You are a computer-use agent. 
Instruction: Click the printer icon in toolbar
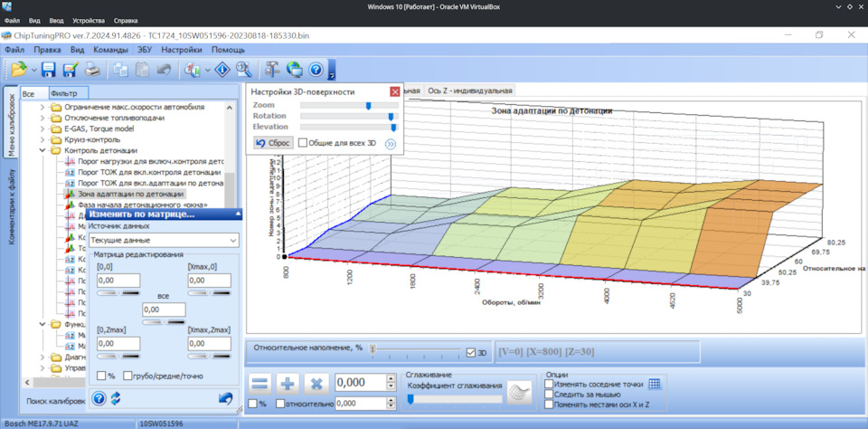[92, 69]
